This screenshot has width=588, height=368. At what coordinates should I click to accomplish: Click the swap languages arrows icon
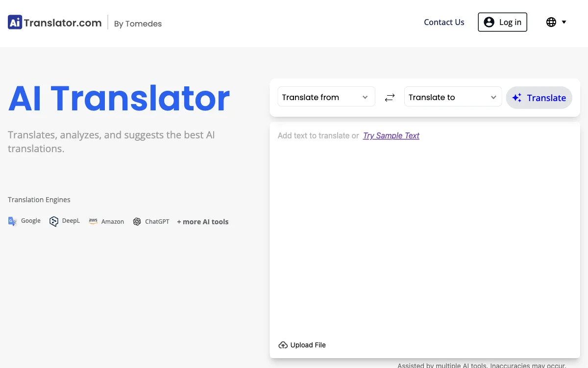coord(390,97)
